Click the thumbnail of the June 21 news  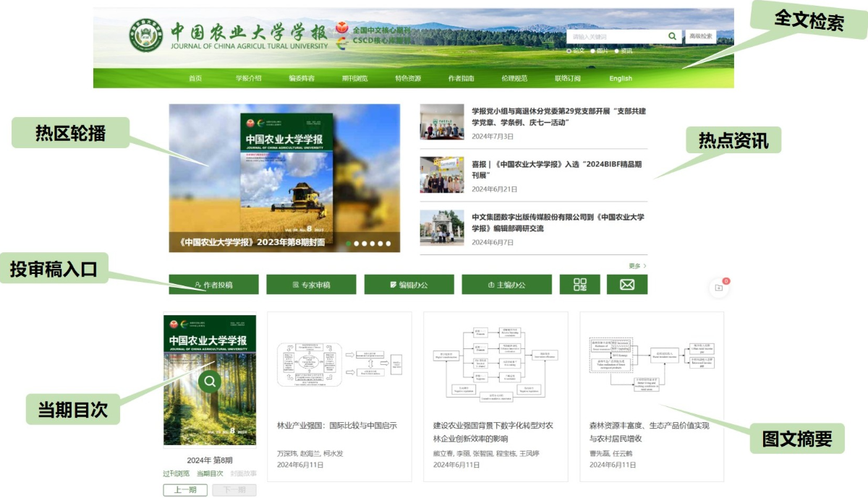[x=442, y=175]
